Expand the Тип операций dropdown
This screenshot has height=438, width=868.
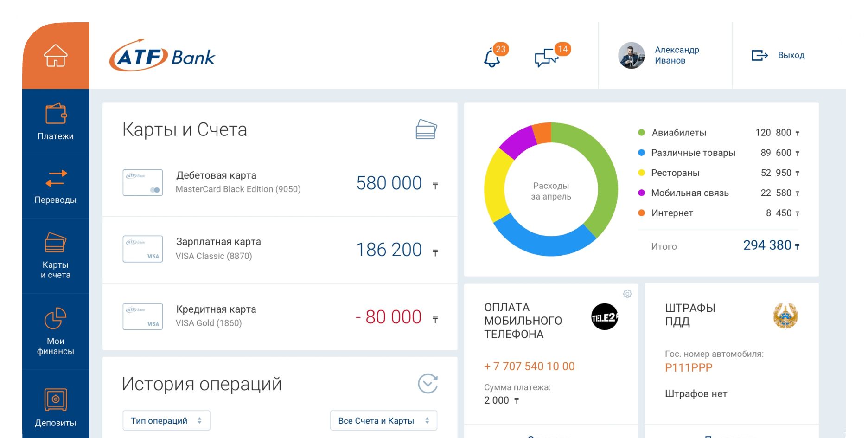pos(166,420)
